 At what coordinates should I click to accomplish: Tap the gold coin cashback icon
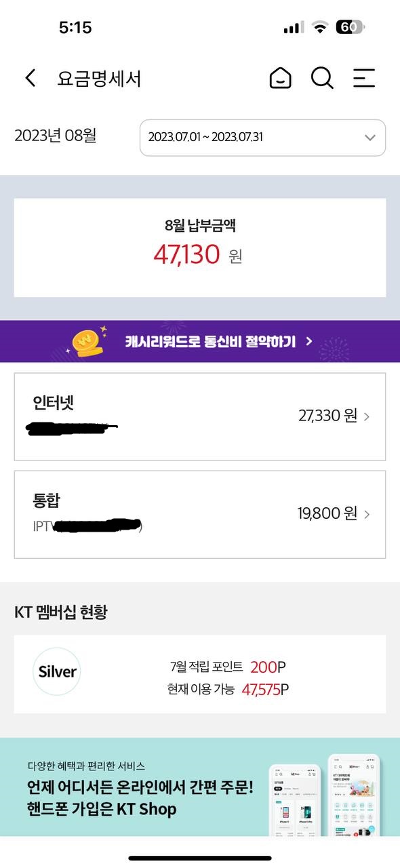click(88, 341)
